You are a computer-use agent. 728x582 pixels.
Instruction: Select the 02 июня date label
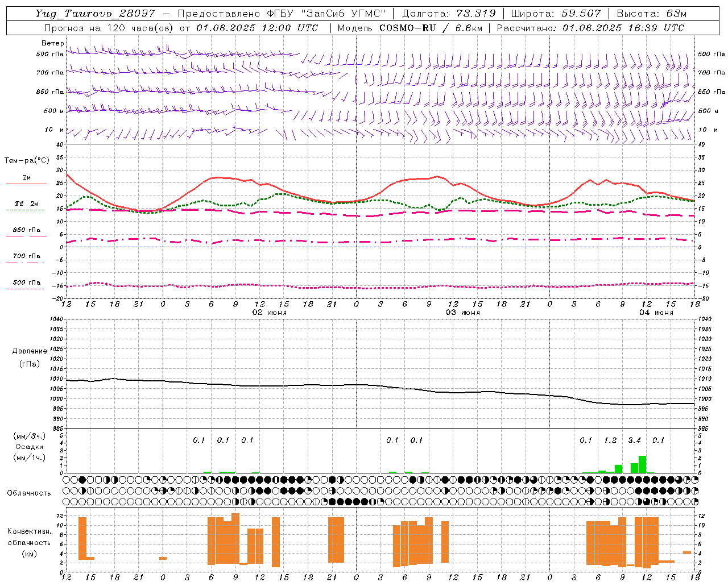coord(270,313)
